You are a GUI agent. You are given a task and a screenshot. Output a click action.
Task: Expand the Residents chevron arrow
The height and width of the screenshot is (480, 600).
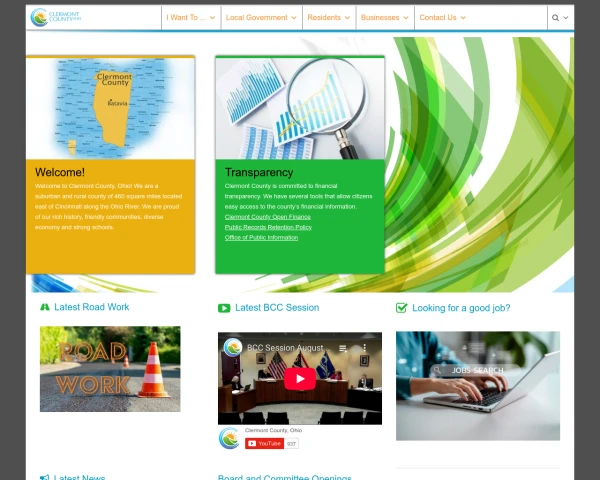pyautogui.click(x=347, y=18)
